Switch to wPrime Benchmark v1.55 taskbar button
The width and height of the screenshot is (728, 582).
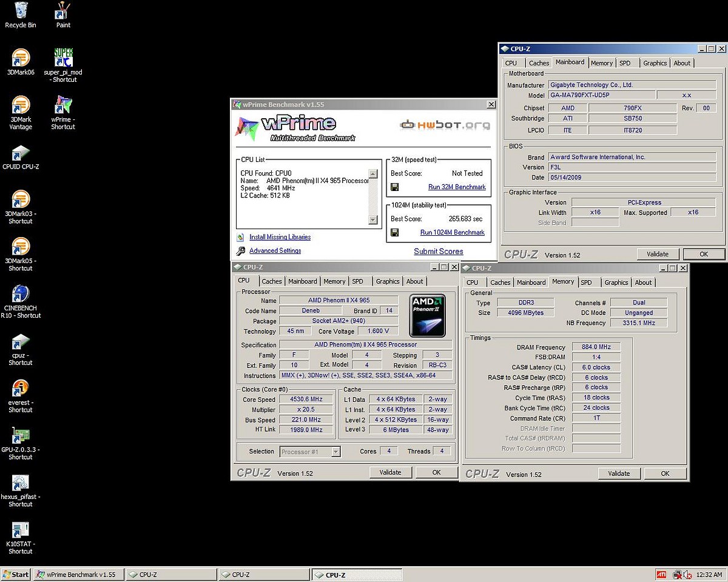coord(79,574)
